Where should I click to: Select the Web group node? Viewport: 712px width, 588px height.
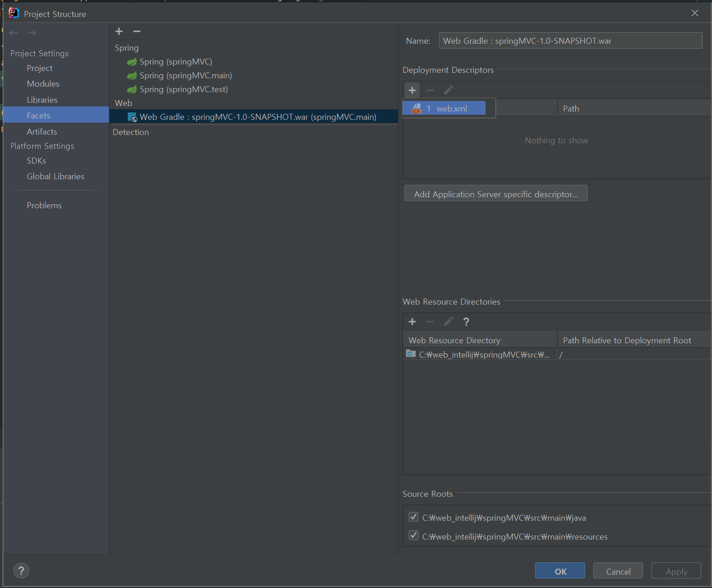click(x=124, y=103)
